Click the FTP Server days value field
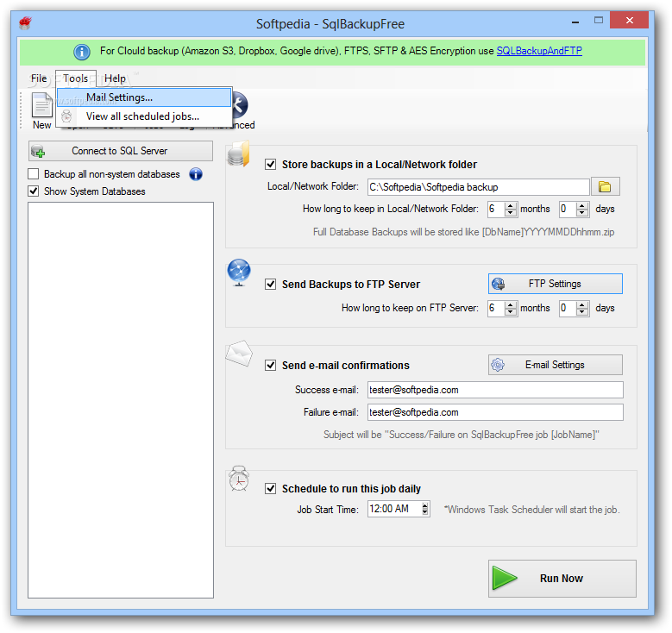672x633 pixels. click(568, 308)
